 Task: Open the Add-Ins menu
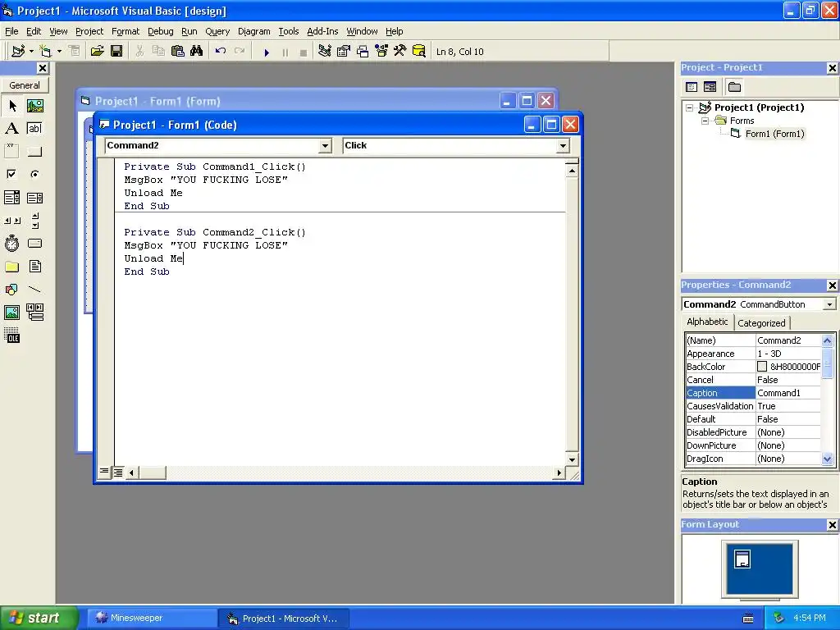click(322, 31)
